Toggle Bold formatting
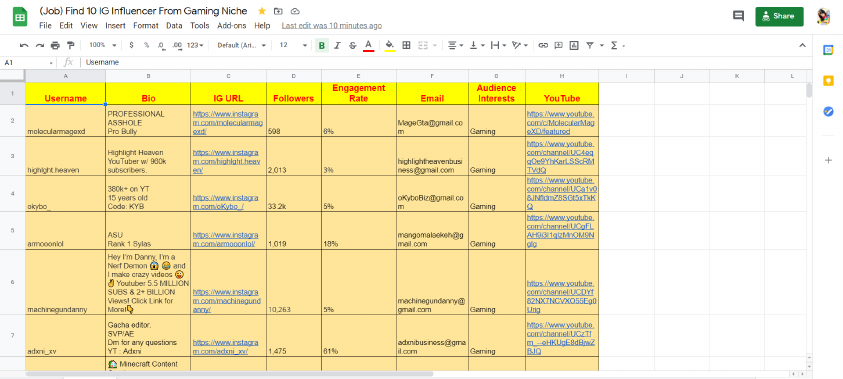843x379 pixels. click(322, 46)
